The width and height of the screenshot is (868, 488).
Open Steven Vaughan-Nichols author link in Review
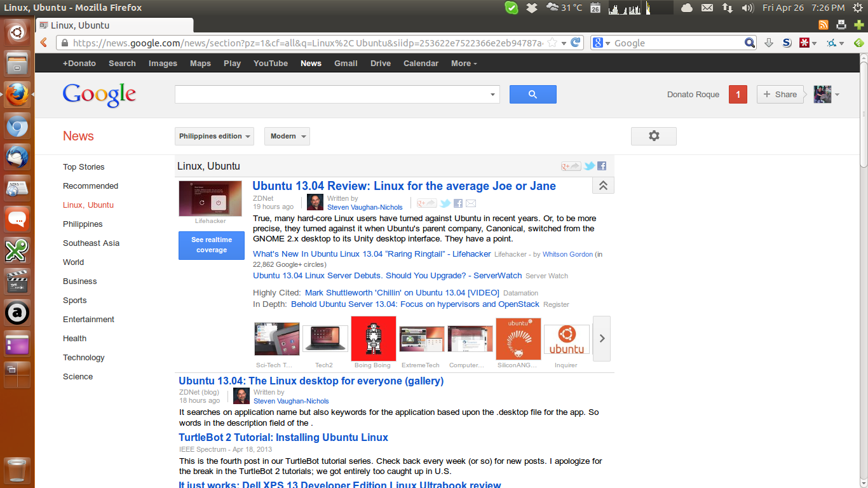point(365,207)
